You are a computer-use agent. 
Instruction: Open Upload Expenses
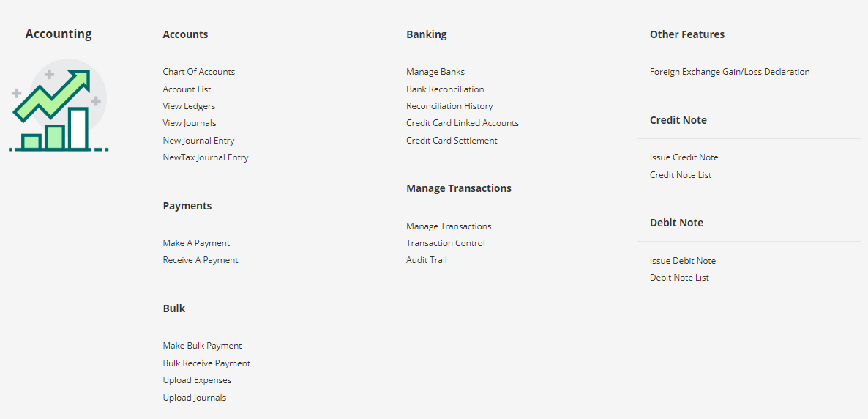[197, 380]
